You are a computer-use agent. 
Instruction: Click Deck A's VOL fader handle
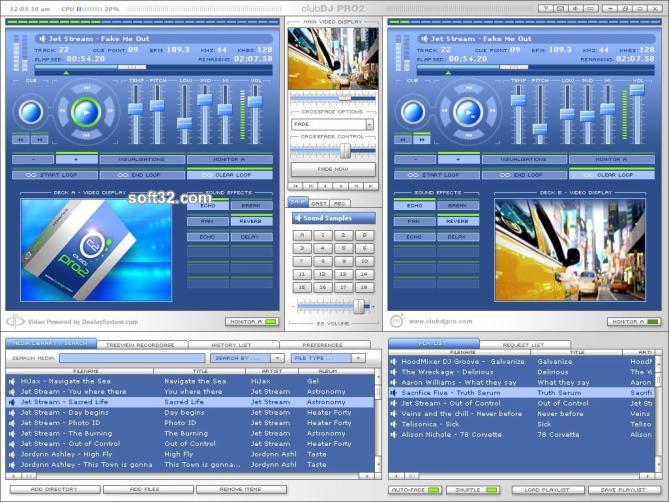pos(255,102)
